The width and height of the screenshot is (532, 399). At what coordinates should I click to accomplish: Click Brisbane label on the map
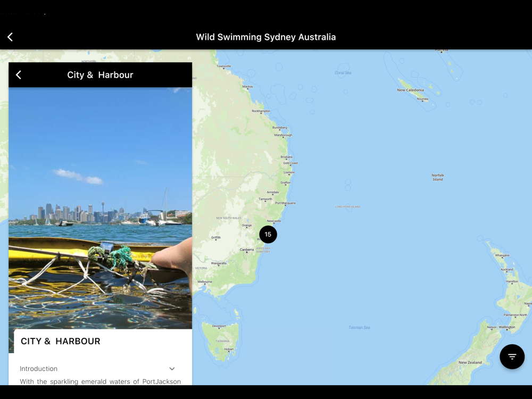pos(286,157)
